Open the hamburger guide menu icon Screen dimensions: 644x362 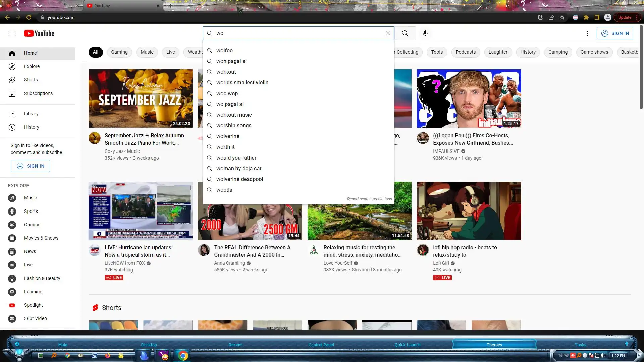click(12, 33)
